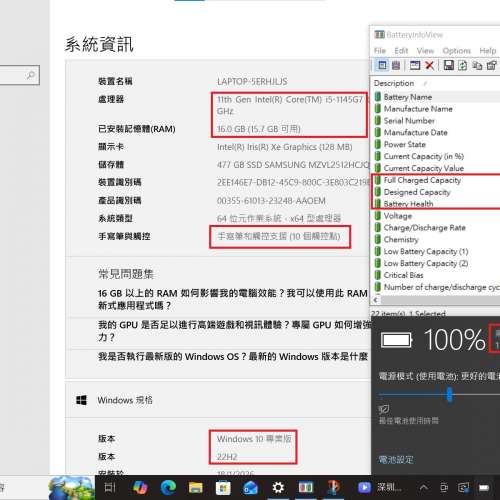The image size is (500, 500).
Task: Open the Edit menu in BatteryInfoView
Action: (401, 51)
